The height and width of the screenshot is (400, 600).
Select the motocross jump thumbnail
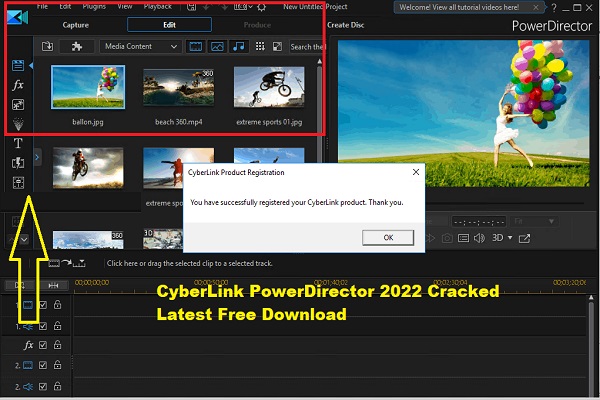88,168
